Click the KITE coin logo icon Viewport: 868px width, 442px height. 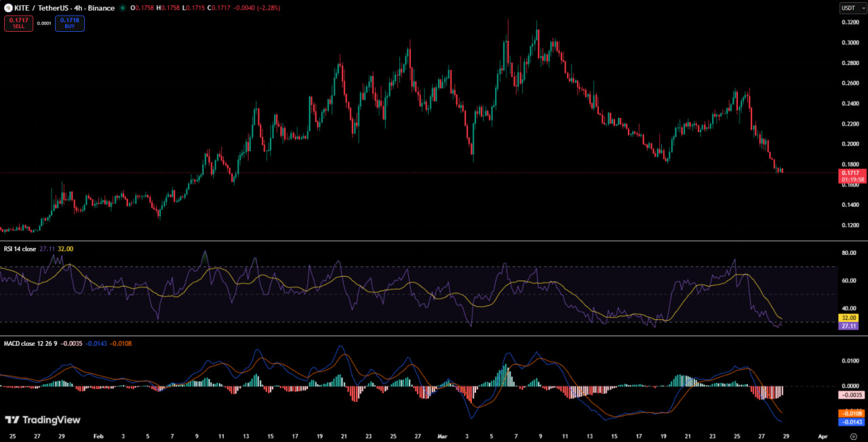pyautogui.click(x=8, y=8)
